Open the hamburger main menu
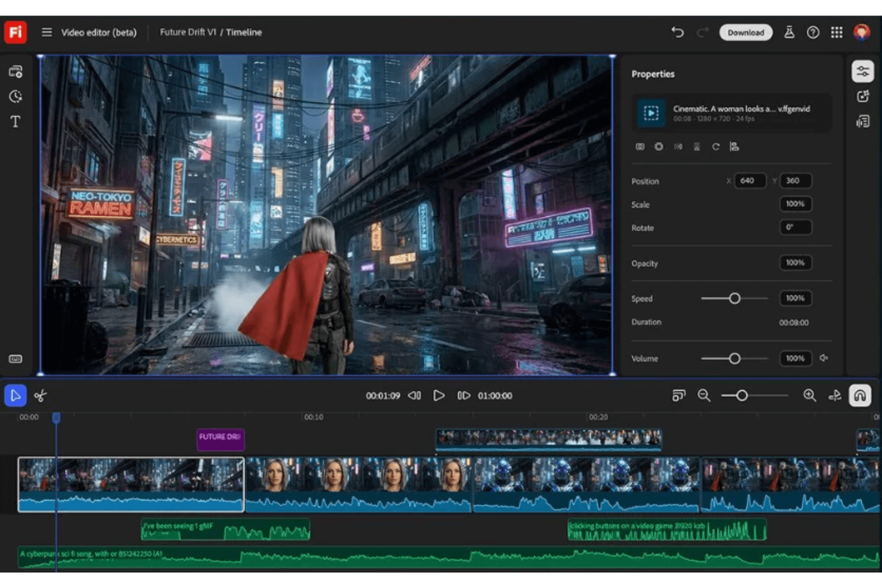This screenshot has height=588, width=882. pyautogui.click(x=46, y=32)
